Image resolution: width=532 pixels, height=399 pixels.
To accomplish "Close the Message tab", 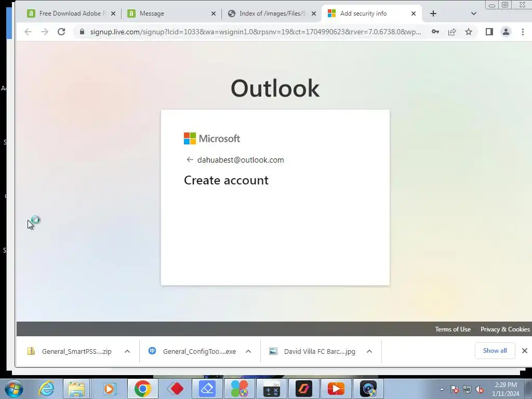I will tap(214, 14).
